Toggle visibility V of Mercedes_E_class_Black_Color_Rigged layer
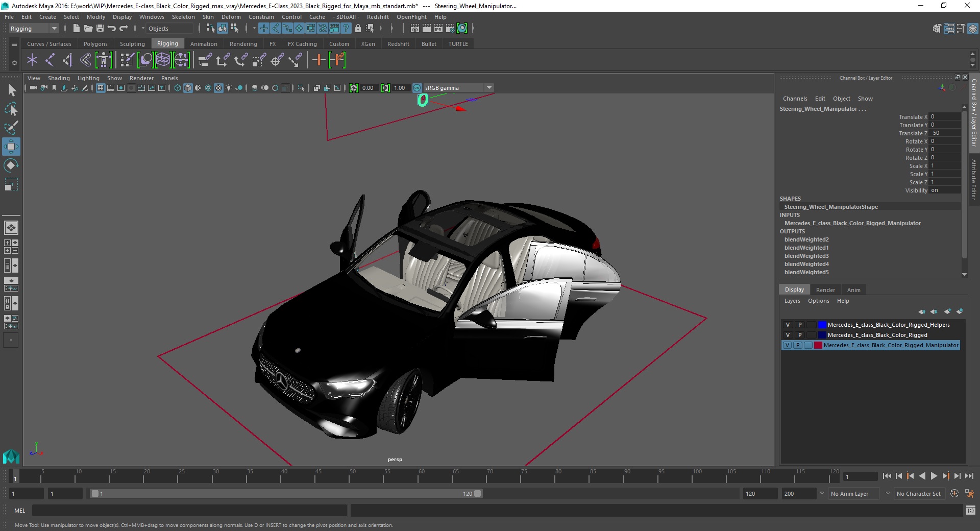The height and width of the screenshot is (531, 980). click(788, 335)
